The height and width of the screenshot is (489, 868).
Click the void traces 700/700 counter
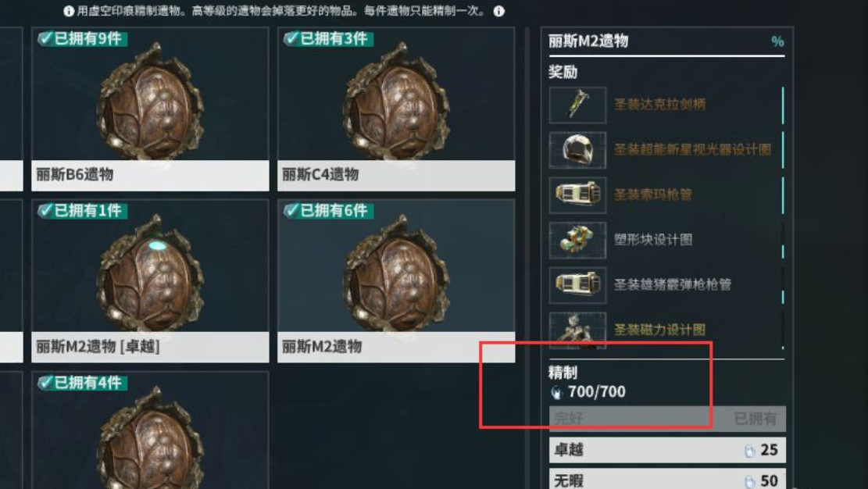point(588,392)
